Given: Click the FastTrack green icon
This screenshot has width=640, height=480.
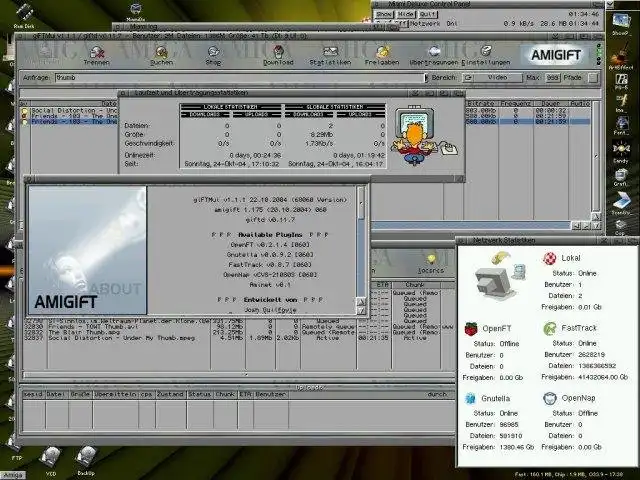Looking at the screenshot, I should pyautogui.click(x=550, y=328).
